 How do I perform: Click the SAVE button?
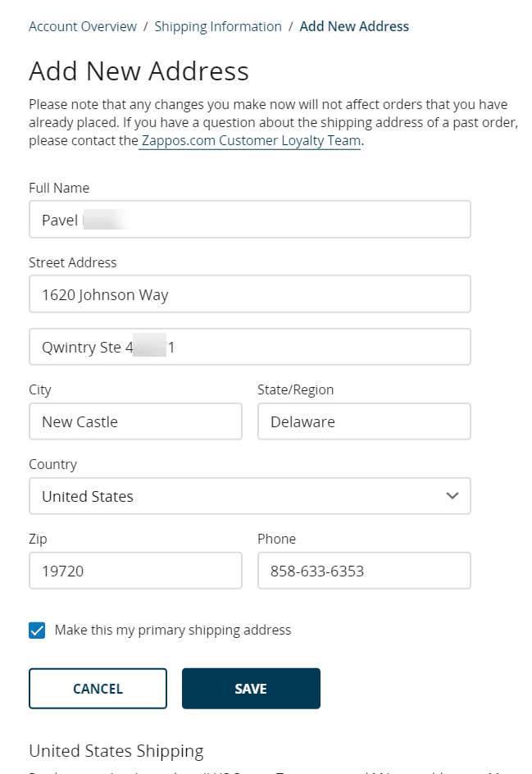[x=250, y=688]
